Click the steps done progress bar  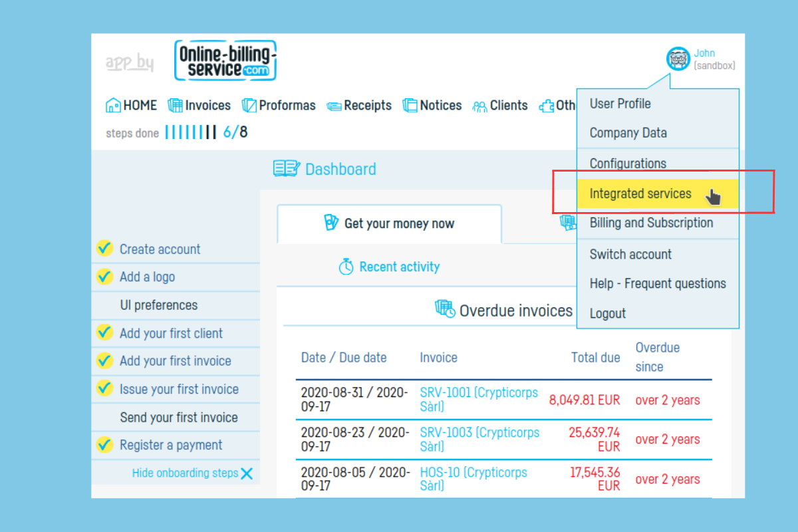191,132
